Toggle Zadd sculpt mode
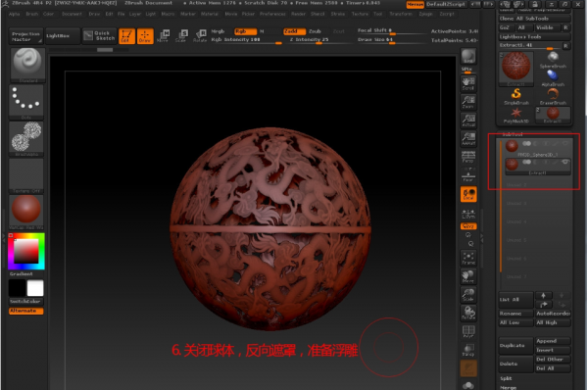The width and height of the screenshot is (588, 390). [x=294, y=31]
